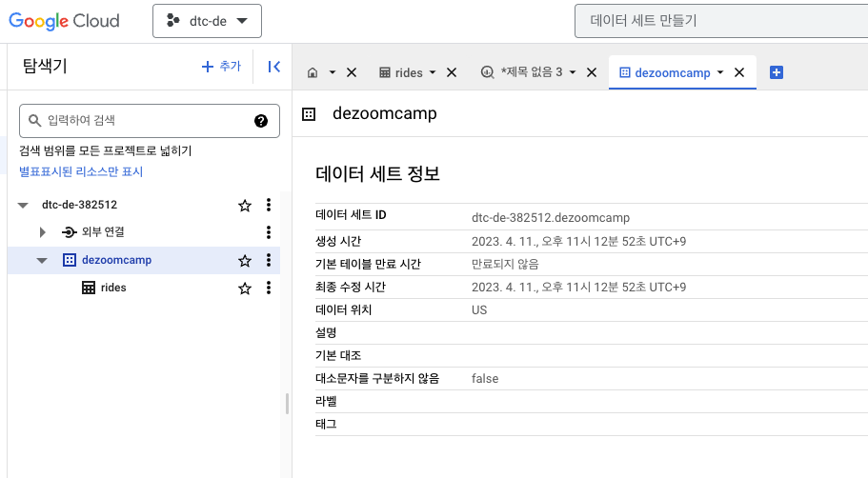868x478 pixels.
Task: Select the dezoomcamp tab
Action: (x=665, y=72)
